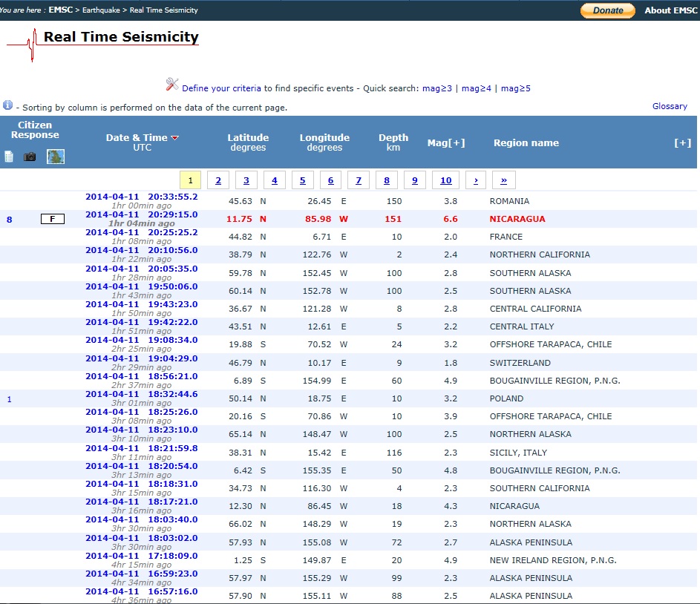Click citizen response count 1 for Poland
700x604 pixels.
pyautogui.click(x=10, y=399)
